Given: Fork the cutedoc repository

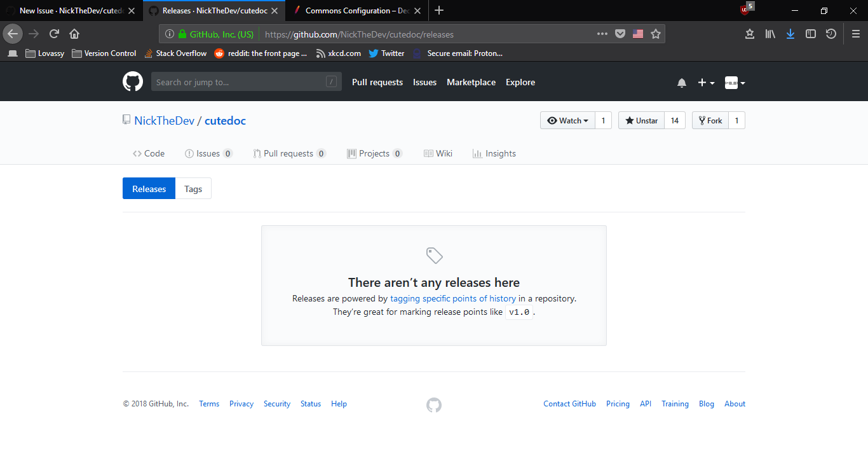Looking at the screenshot, I should [710, 121].
